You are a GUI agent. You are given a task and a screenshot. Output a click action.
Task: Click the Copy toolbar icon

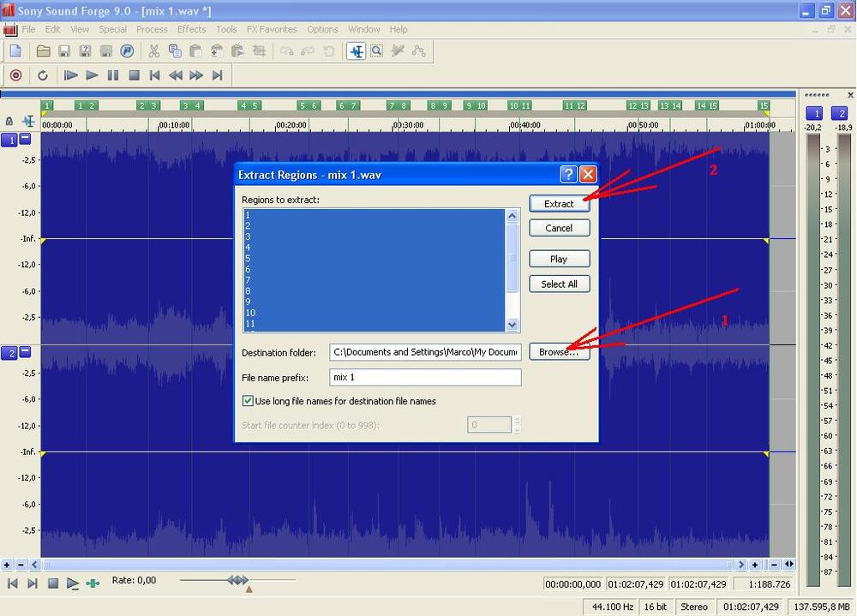click(175, 51)
